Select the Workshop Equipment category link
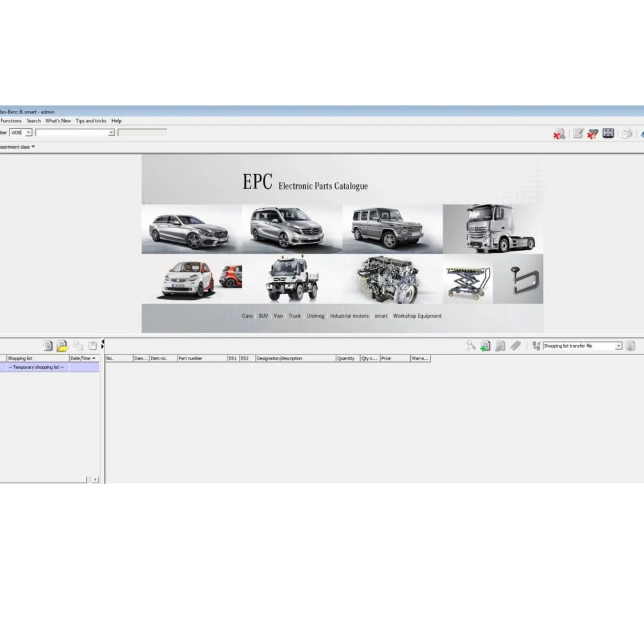Viewport: 644px width, 644px height. click(417, 316)
